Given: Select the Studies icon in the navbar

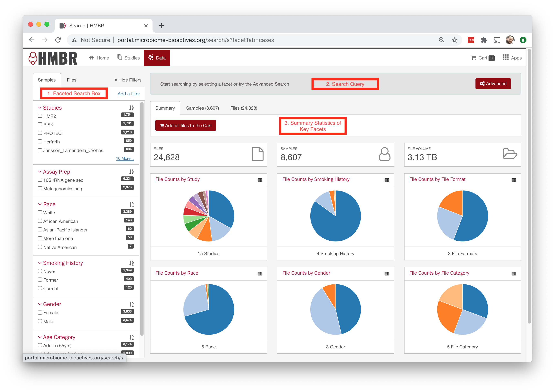Looking at the screenshot, I should pyautogui.click(x=120, y=57).
